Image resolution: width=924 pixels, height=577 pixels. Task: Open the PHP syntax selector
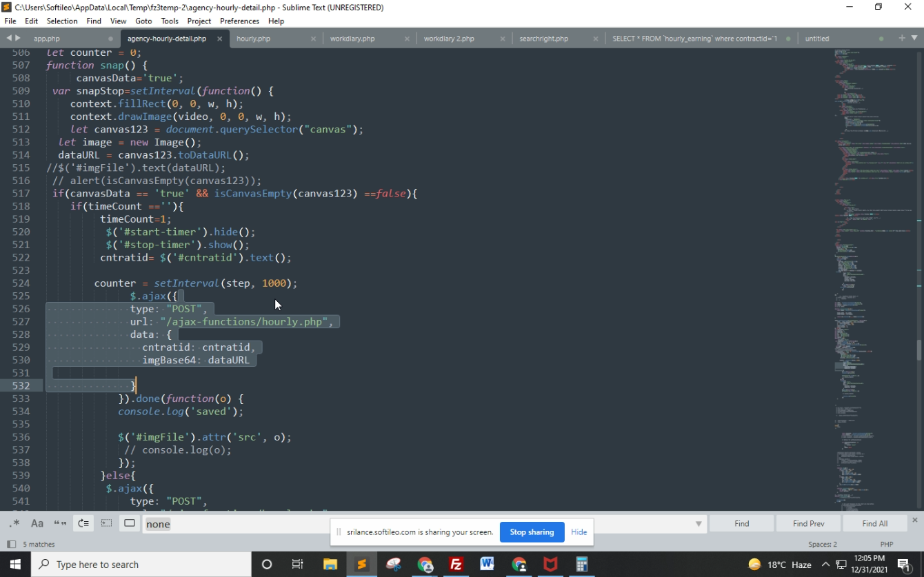coord(886,544)
